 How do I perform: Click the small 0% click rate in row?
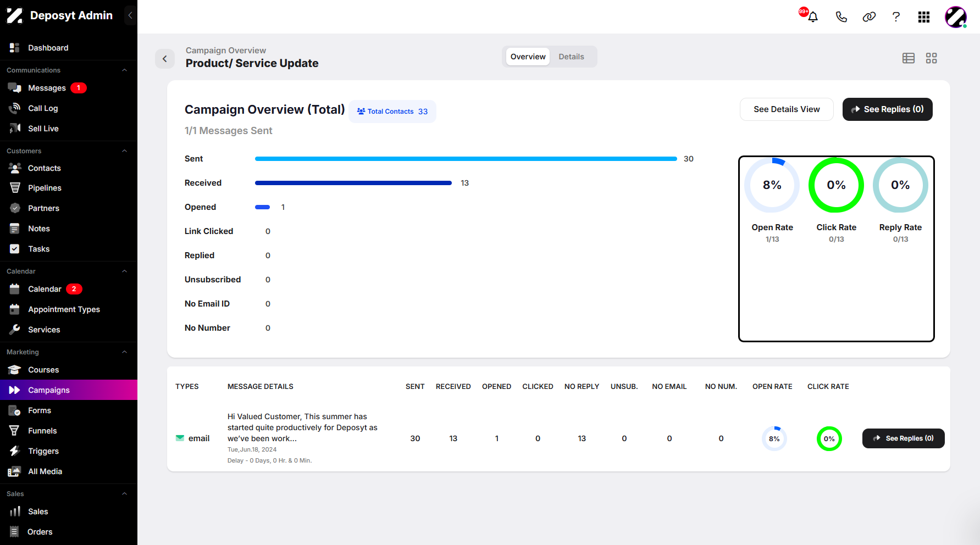click(x=829, y=438)
